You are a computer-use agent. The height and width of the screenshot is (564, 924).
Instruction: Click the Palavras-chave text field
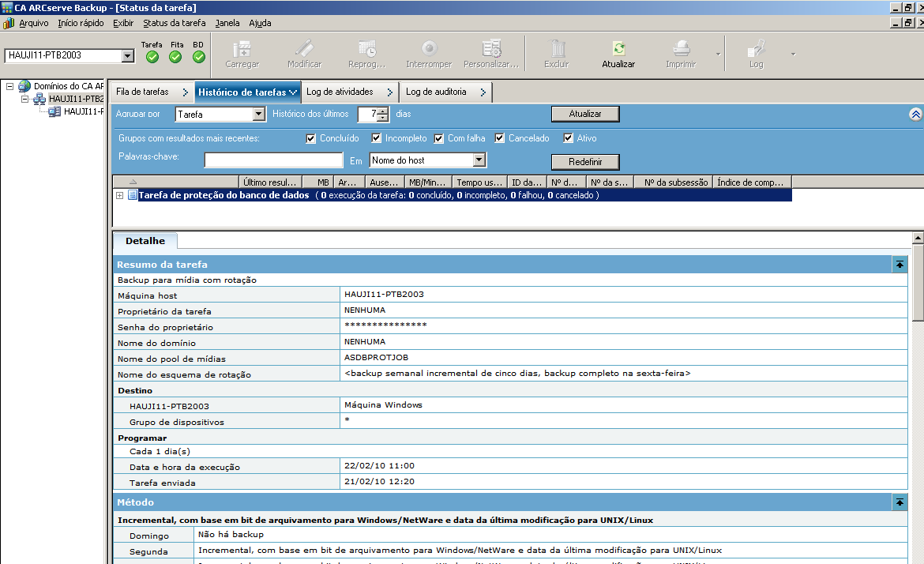(x=273, y=160)
